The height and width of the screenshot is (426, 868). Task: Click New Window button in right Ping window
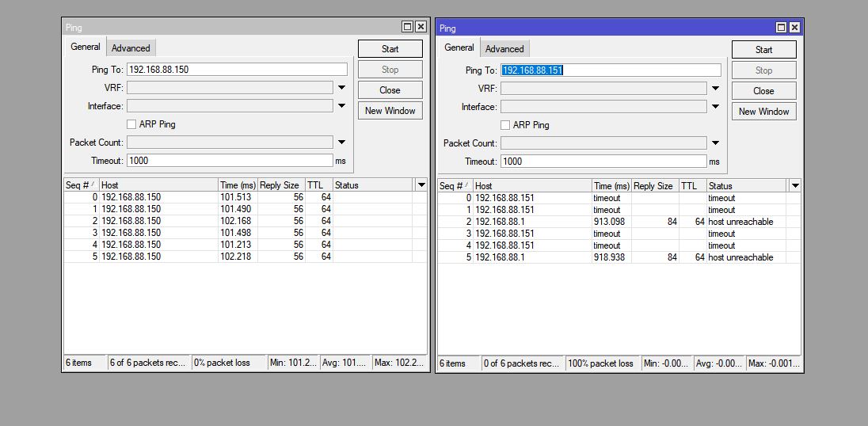[764, 111]
